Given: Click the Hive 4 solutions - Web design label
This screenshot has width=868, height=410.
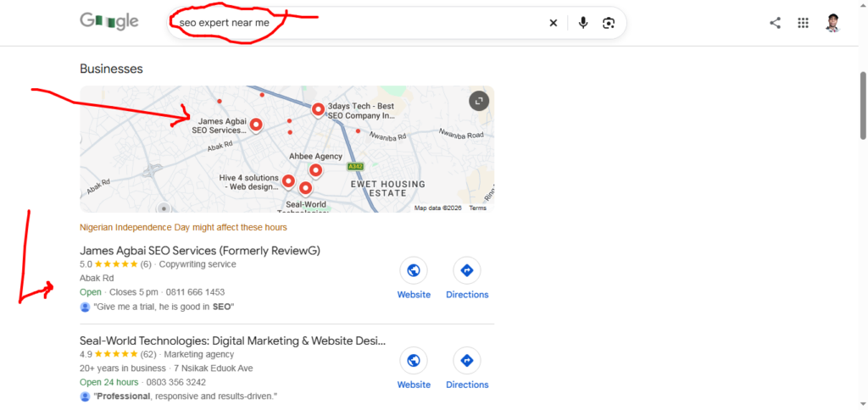Looking at the screenshot, I should click(x=248, y=182).
